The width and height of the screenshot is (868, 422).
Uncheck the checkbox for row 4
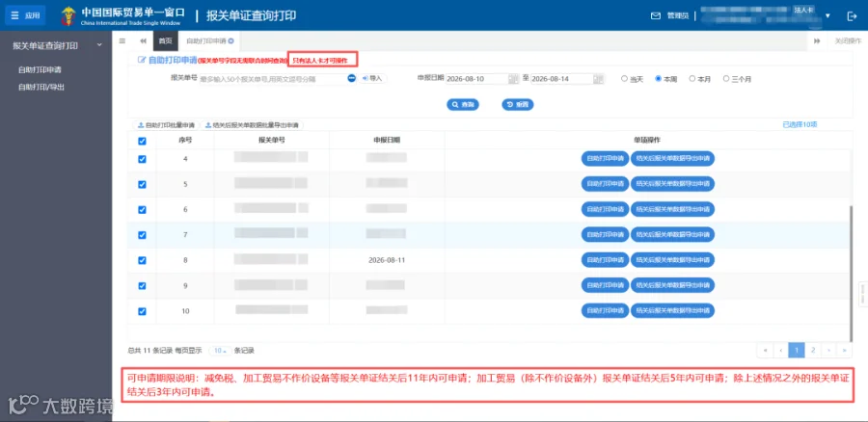142,159
